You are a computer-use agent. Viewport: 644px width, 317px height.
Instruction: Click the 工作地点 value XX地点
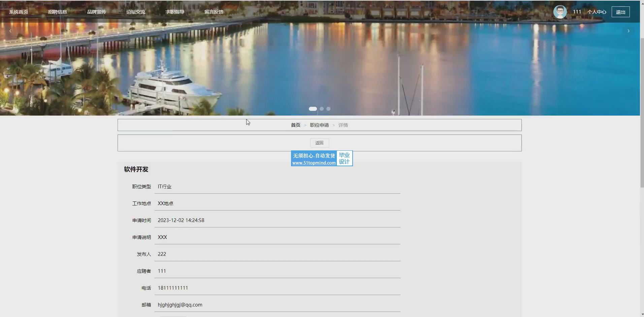tap(166, 203)
